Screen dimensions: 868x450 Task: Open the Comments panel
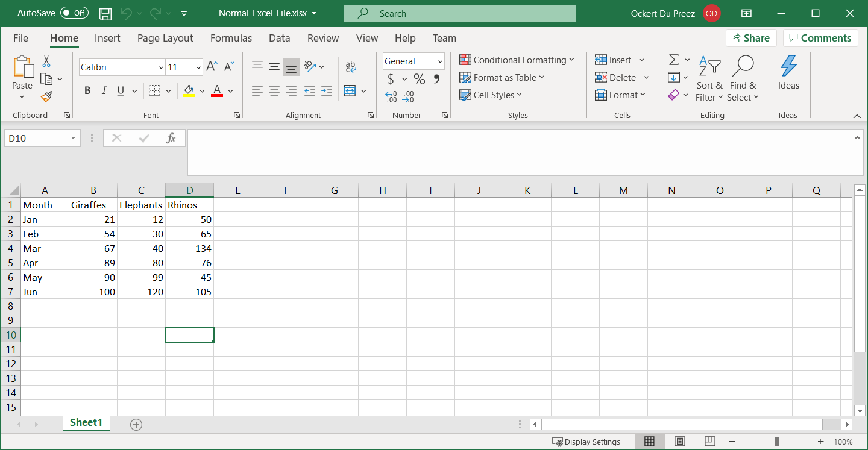click(x=820, y=37)
